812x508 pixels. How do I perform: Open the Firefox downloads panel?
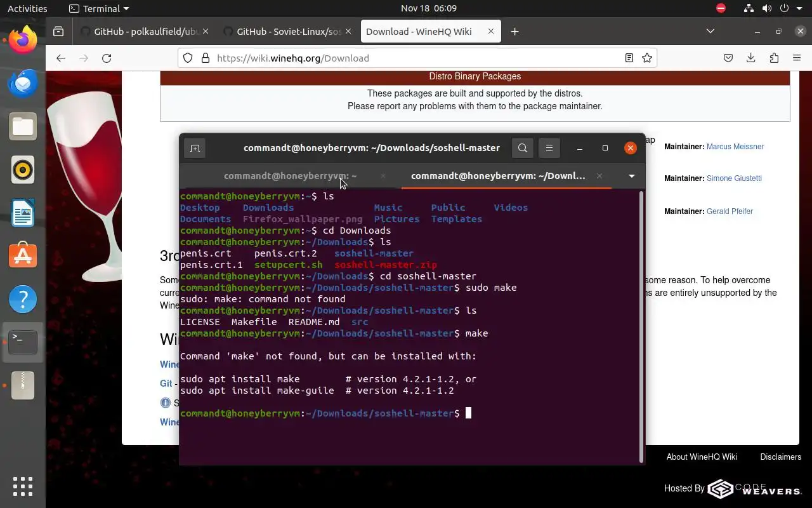pos(751,58)
